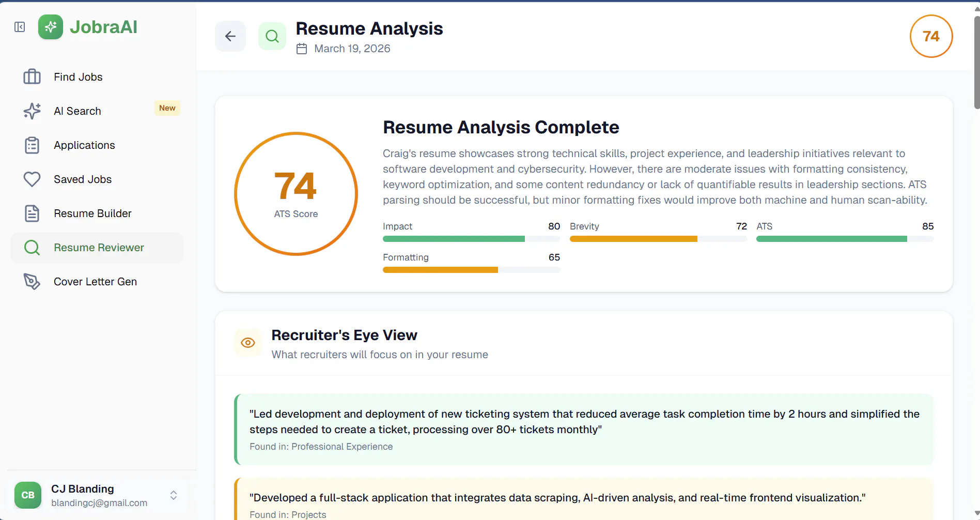Viewport: 980px width, 520px height.
Task: Open Find Jobs menu item
Action: 97,77
